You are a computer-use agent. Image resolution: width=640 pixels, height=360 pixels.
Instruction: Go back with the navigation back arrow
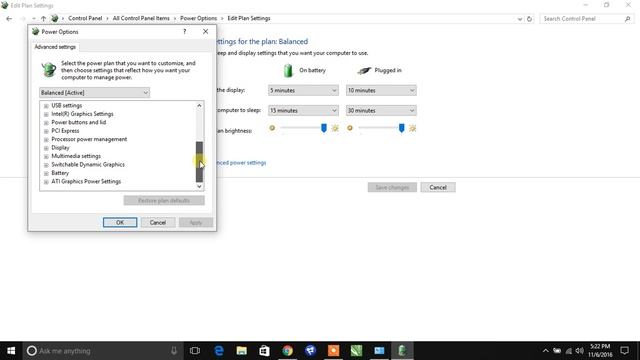[9, 18]
